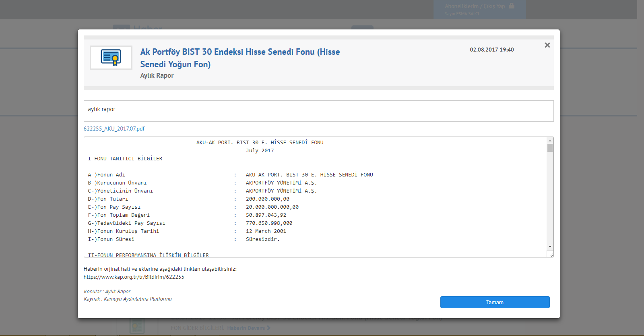The height and width of the screenshot is (336, 644).
Task: Click the 'C-)Yöneticinin Ünvanı' row label
Action: pos(120,191)
